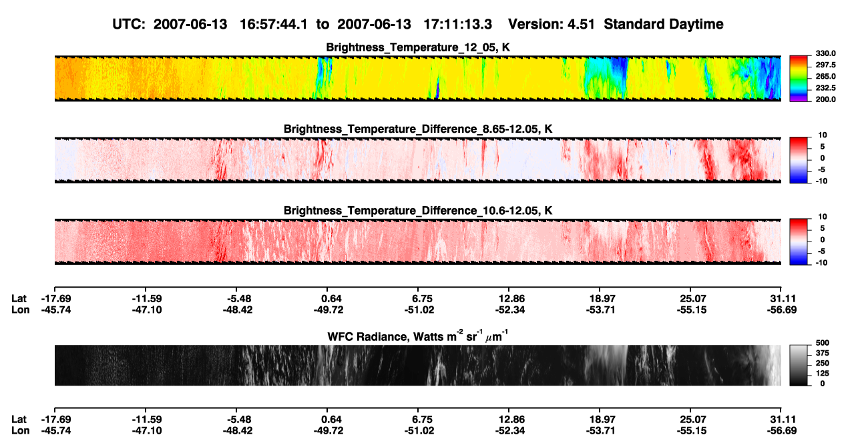Click the 'Lon' label under the 10.6-12.05 panel
This screenshot has width=868, height=445.
point(19,310)
